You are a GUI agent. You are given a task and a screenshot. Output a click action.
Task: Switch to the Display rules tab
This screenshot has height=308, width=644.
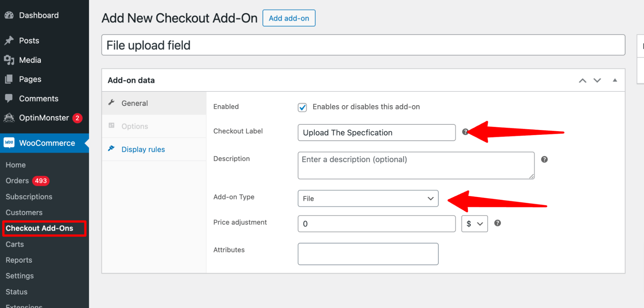tap(143, 149)
